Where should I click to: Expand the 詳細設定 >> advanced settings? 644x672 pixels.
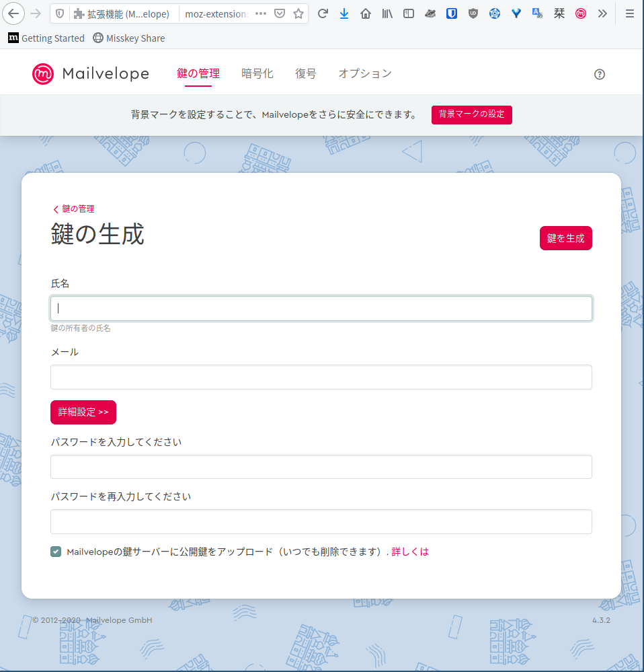pyautogui.click(x=83, y=412)
